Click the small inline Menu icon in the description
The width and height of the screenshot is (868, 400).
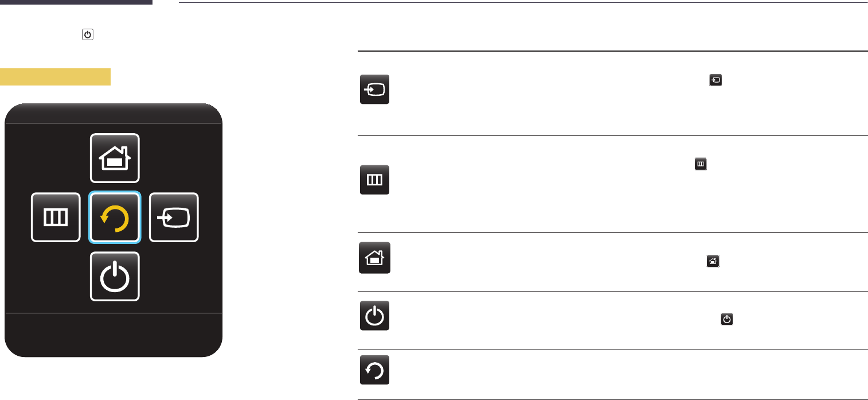click(x=700, y=165)
